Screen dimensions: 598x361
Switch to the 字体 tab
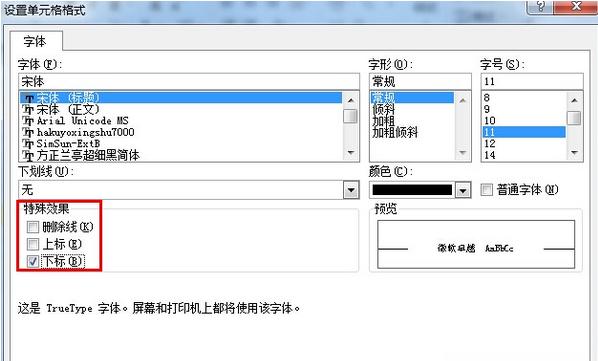pos(35,41)
